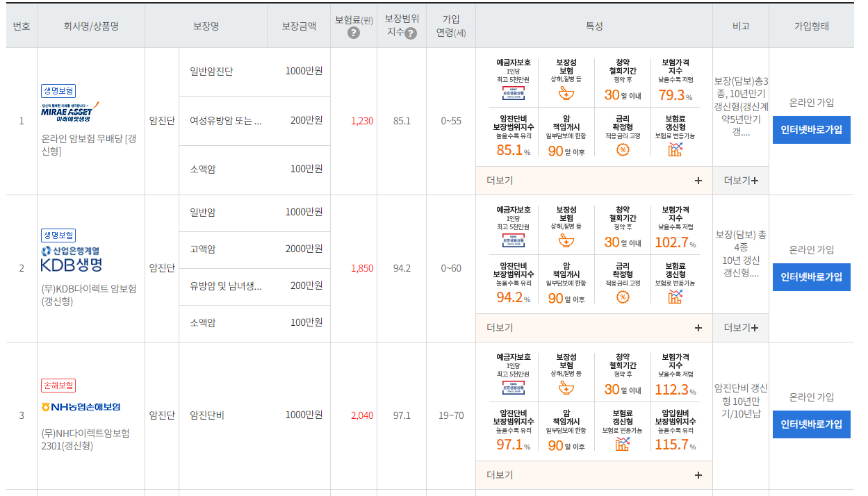Click 여성유방암 또는 ... coverage row
The width and height of the screenshot is (868, 496).
254,121
